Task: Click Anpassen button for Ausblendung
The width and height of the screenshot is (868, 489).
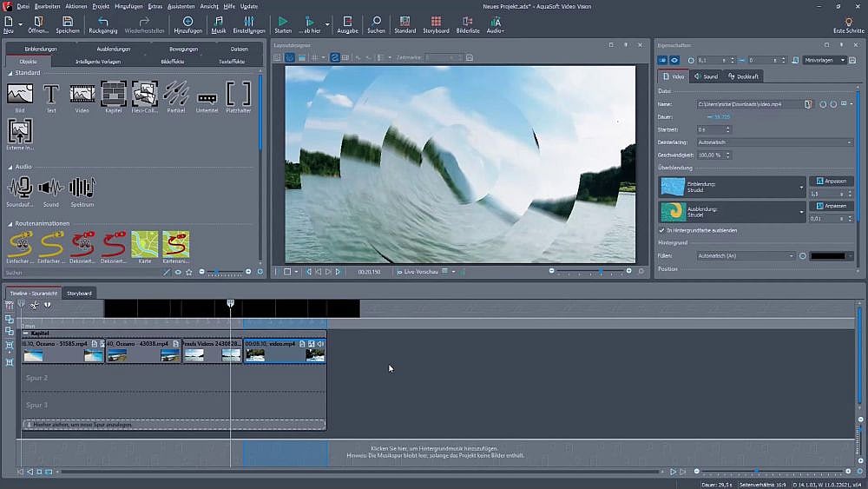Action: [x=831, y=206]
